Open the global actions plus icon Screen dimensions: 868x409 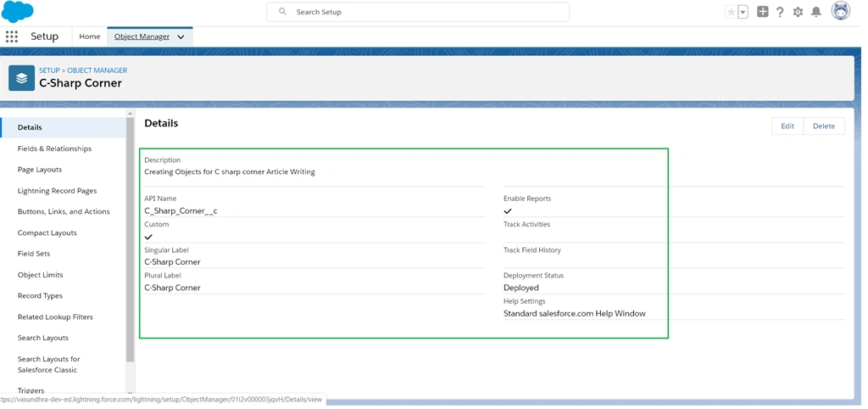pyautogui.click(x=763, y=12)
